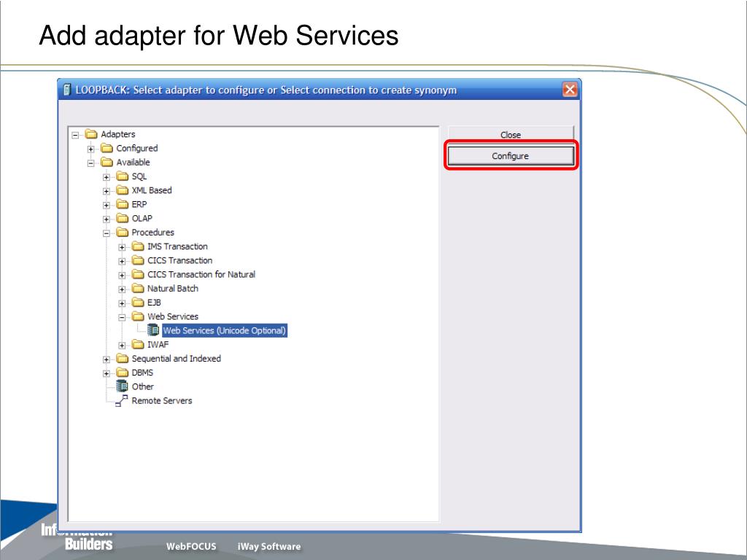Select the Other tree label

pos(143,386)
